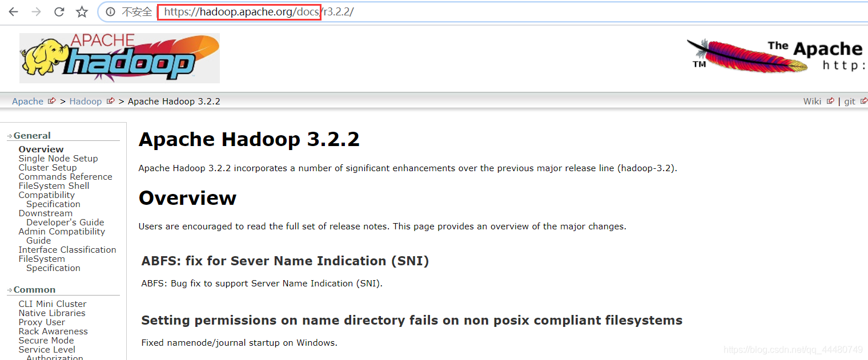Collapse the Common section arrow
This screenshot has width=868, height=360.
[x=10, y=290]
